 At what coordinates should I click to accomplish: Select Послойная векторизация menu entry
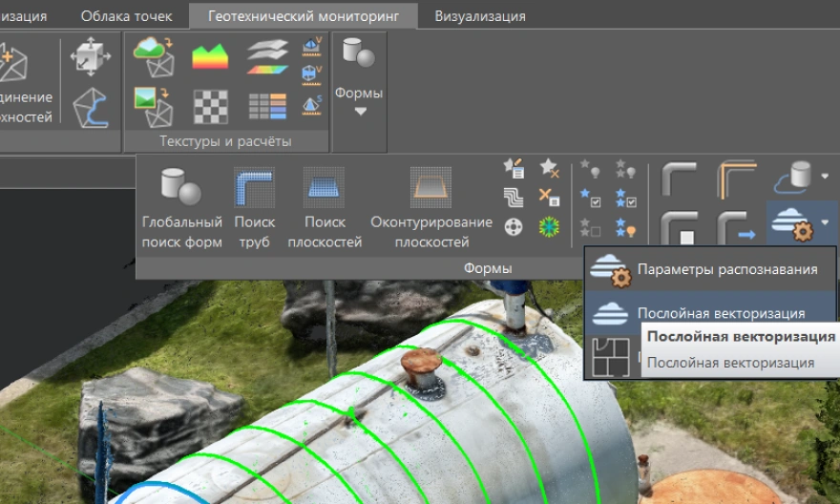[721, 313]
